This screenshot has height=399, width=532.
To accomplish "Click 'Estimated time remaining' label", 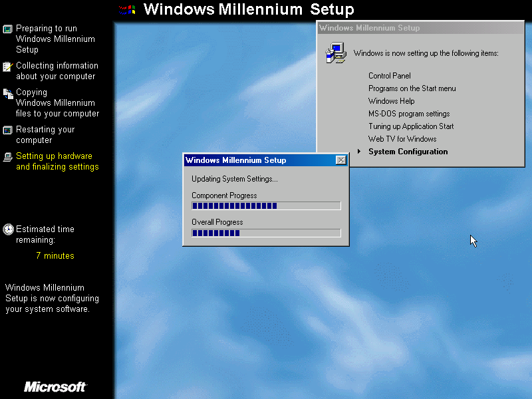I will click(45, 235).
